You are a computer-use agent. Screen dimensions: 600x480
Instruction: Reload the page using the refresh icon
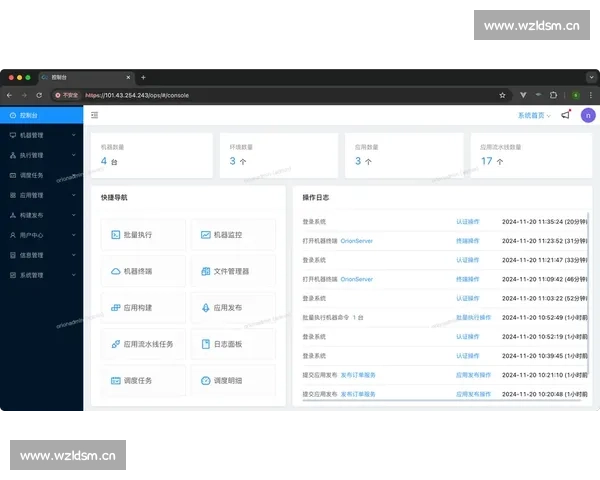39,95
